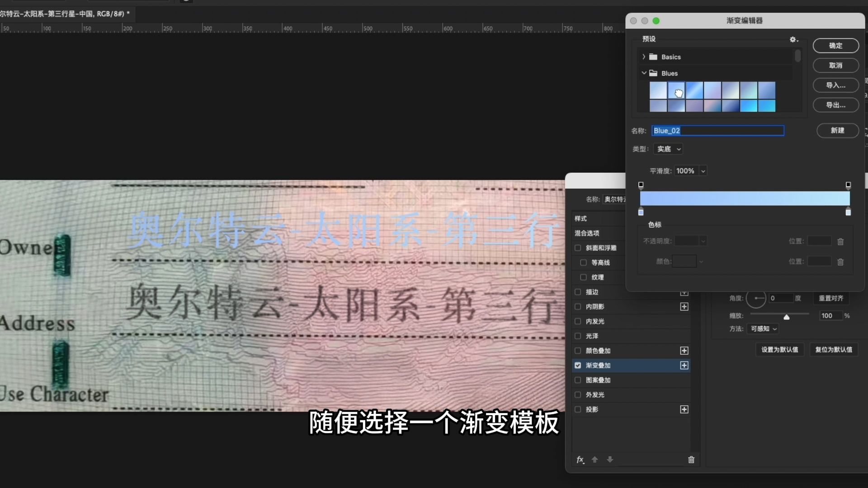This screenshot has width=868, height=488.
Task: Click plus icon beside 颜色叠加 effect
Action: (x=684, y=351)
